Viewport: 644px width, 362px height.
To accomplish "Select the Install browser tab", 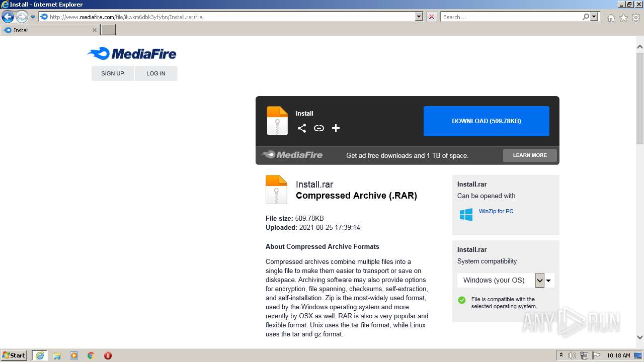I will 50,30.
